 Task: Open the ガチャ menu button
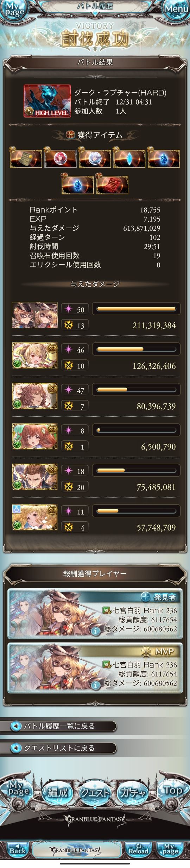132,793
